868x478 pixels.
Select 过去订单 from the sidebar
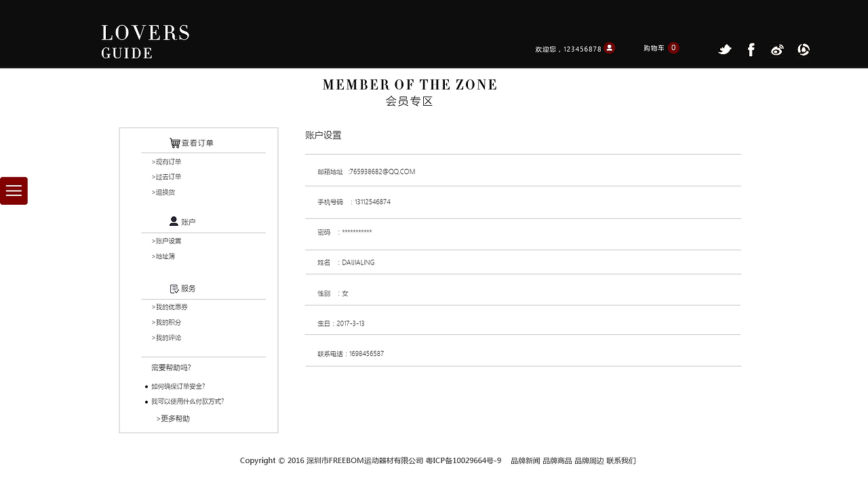pos(167,177)
